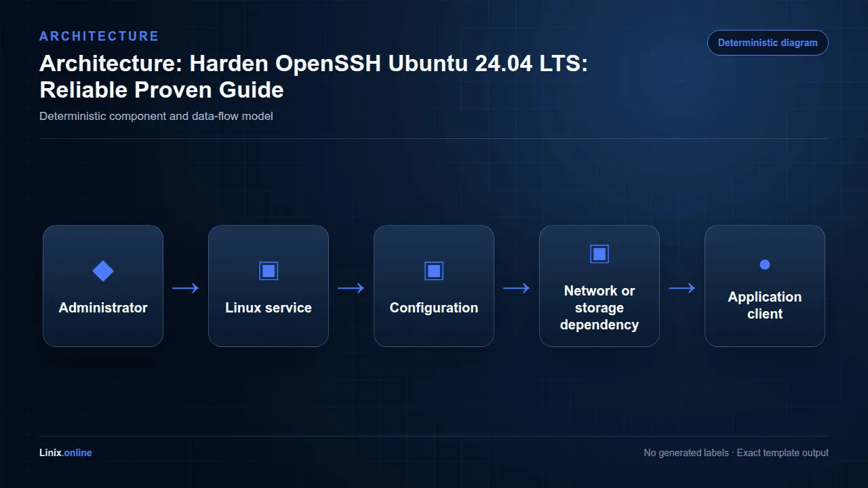Click the dot icon above Application client
The image size is (868, 488).
[765, 264]
